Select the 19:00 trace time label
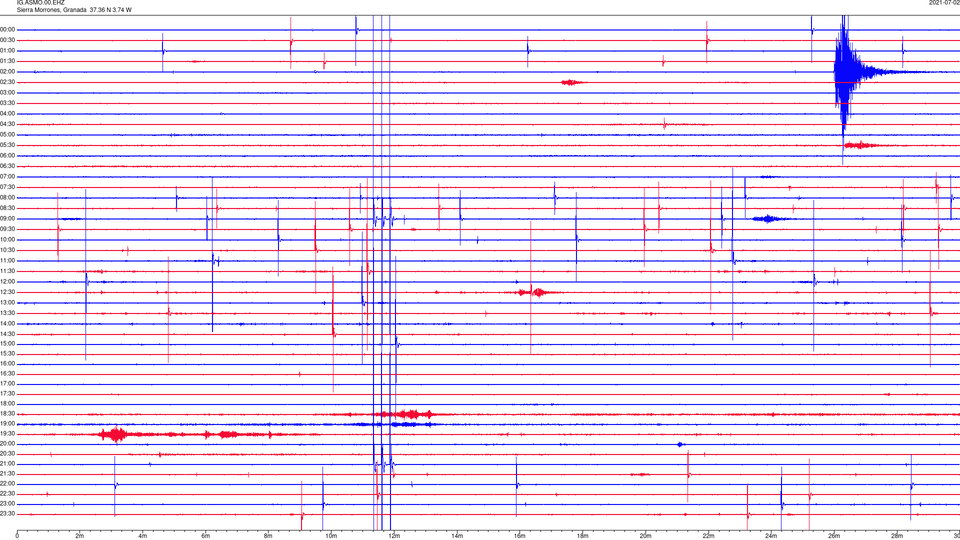 click(x=8, y=424)
